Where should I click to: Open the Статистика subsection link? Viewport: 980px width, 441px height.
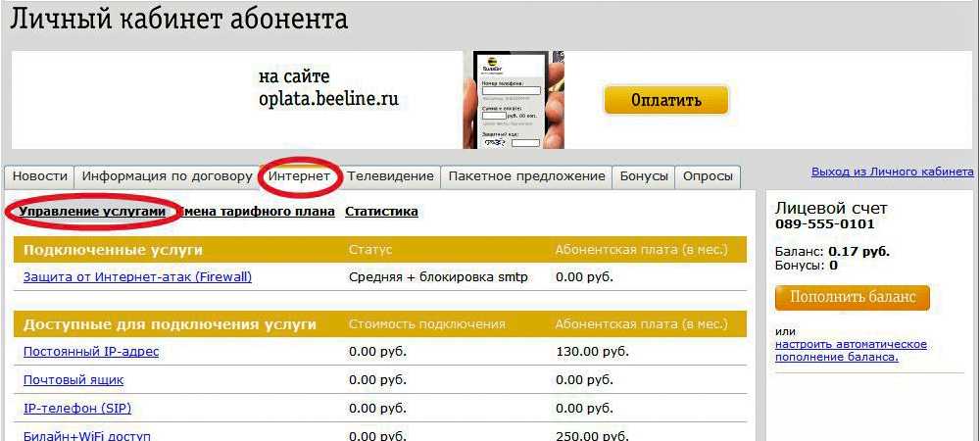click(x=381, y=211)
